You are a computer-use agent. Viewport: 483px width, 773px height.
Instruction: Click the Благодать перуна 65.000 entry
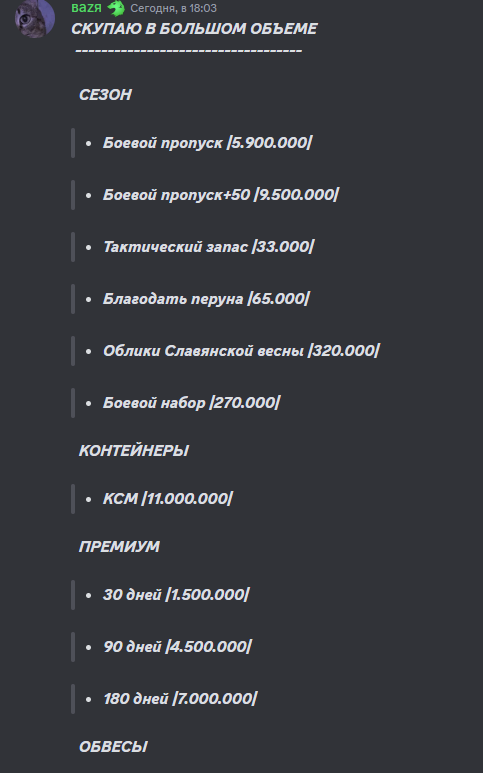[x=207, y=299]
